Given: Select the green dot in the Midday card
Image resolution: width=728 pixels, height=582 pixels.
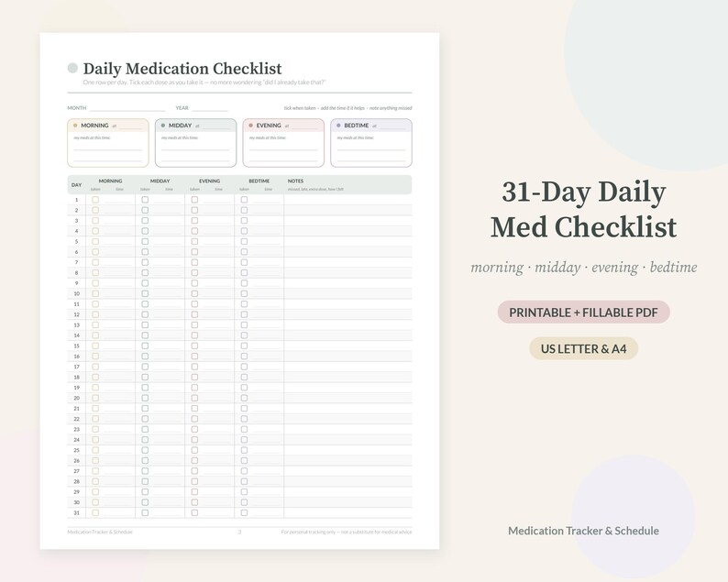Looking at the screenshot, I should click(x=163, y=126).
